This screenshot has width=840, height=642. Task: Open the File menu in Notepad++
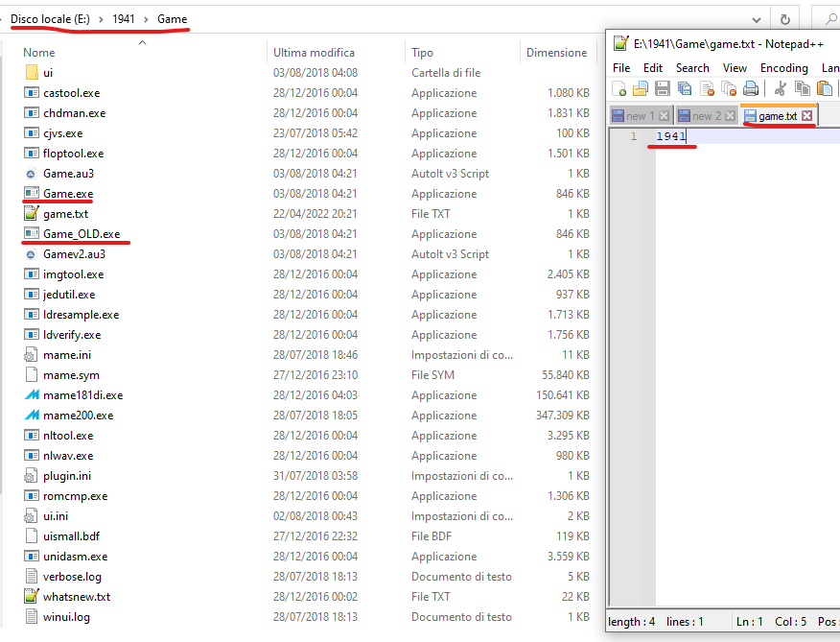coord(621,68)
